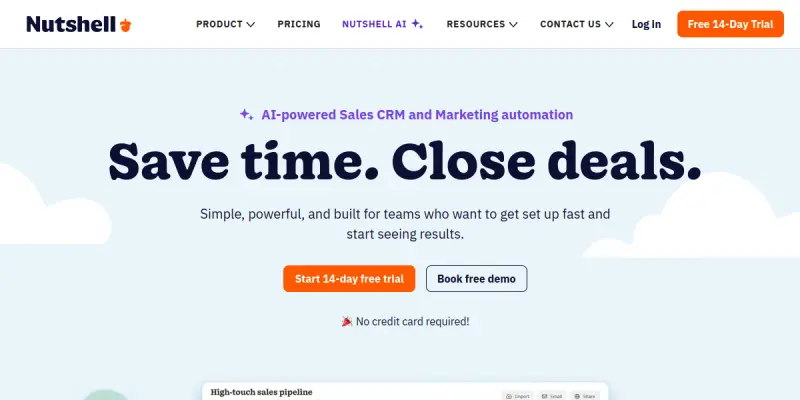Viewport: 800px width, 400px height.
Task: Click Start 14-day free trial button
Action: pos(349,279)
